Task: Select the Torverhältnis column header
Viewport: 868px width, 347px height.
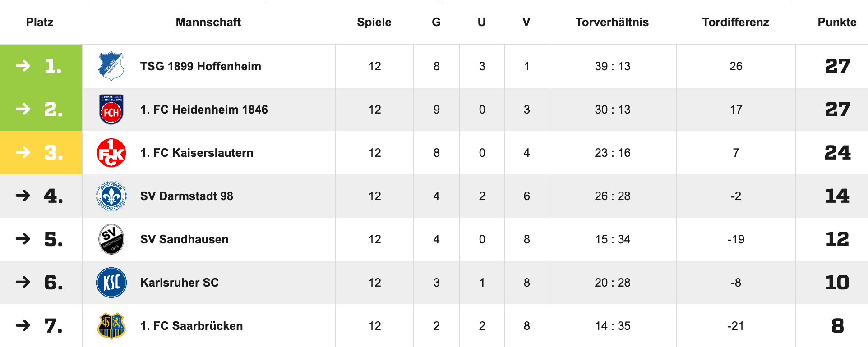Action: coord(612,22)
